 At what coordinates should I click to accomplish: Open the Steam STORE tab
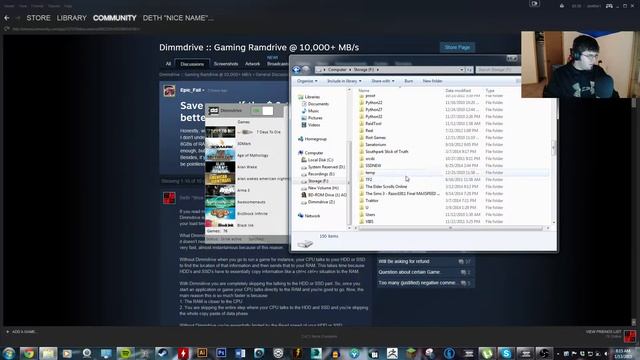coord(38,18)
